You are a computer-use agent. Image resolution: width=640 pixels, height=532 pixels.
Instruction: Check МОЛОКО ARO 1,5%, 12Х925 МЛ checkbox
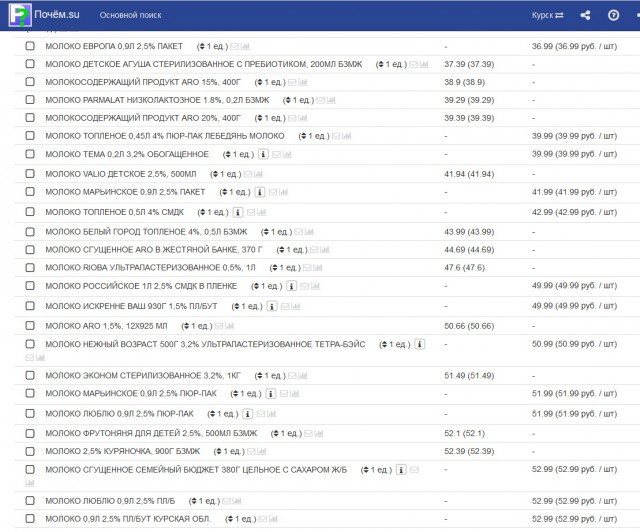(x=30, y=325)
